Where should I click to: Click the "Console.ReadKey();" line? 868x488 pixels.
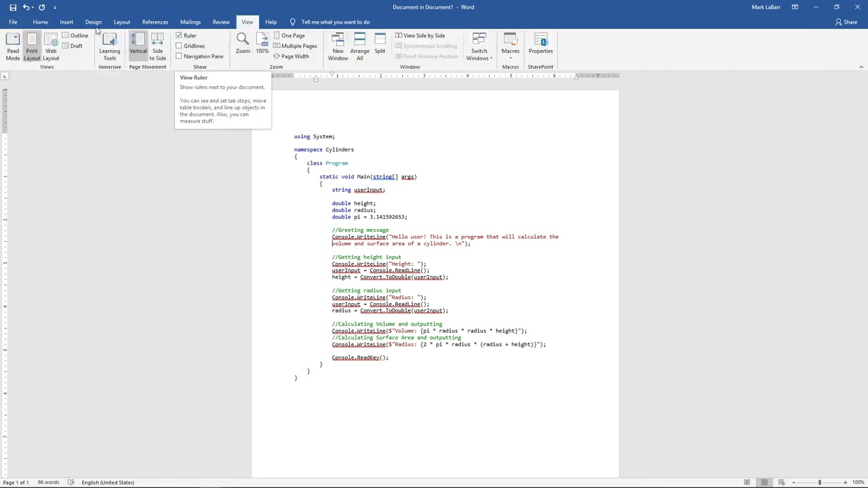pyautogui.click(x=360, y=358)
